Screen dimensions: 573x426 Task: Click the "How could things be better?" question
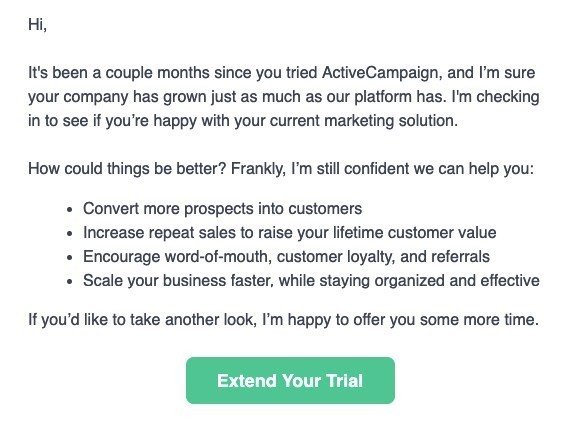coord(127,169)
